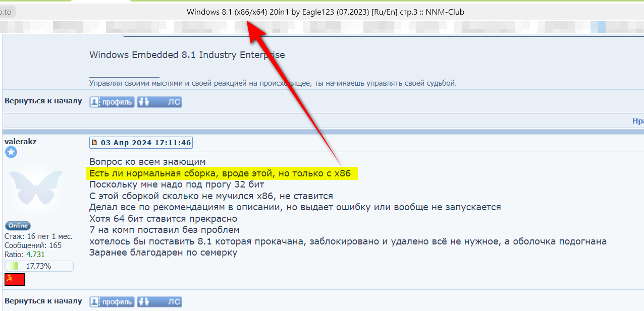Click line Хотя 64 бит ставится прекрасно

click(x=163, y=219)
